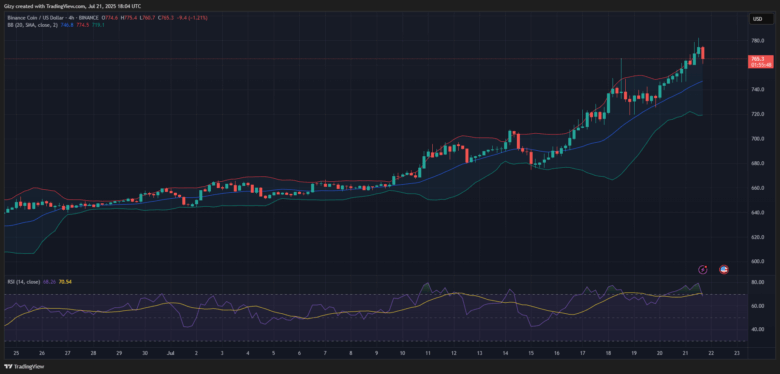Click the blue BB value 746.8

66,24
